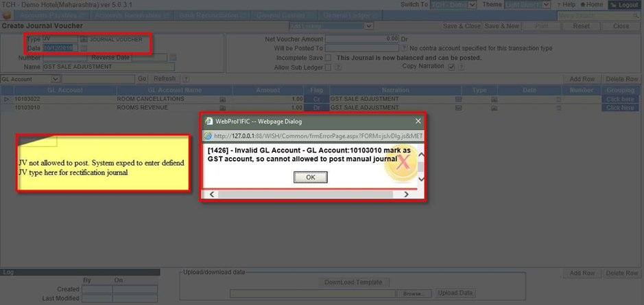Screen dimensions: 644x305
Task: Click the dialog horizontal scrollbar thumb
Action: coord(306,194)
